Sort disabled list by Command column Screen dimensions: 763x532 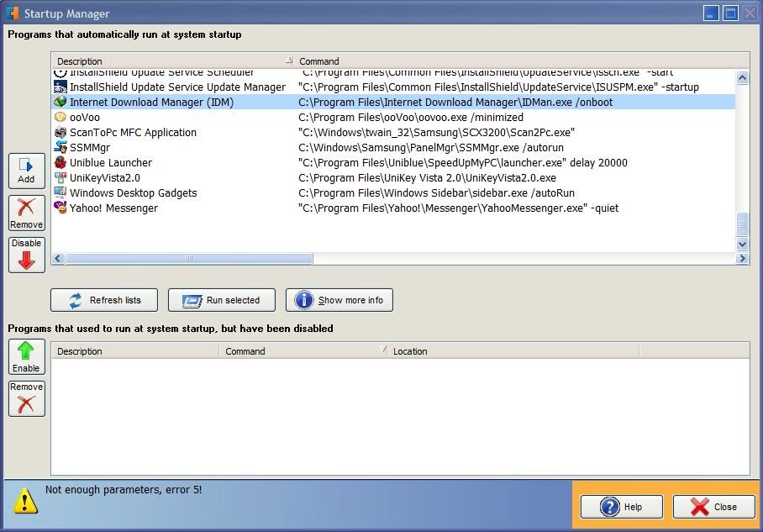(303, 351)
